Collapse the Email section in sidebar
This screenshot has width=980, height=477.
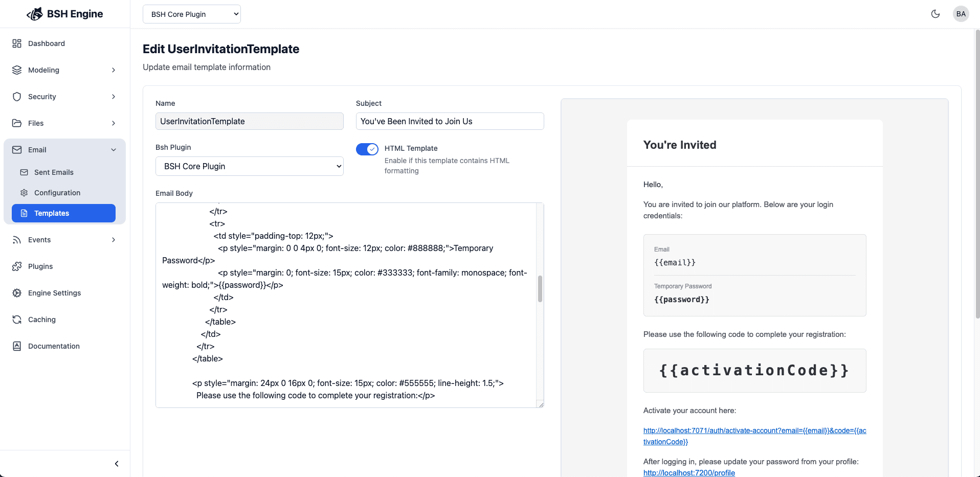coord(113,149)
